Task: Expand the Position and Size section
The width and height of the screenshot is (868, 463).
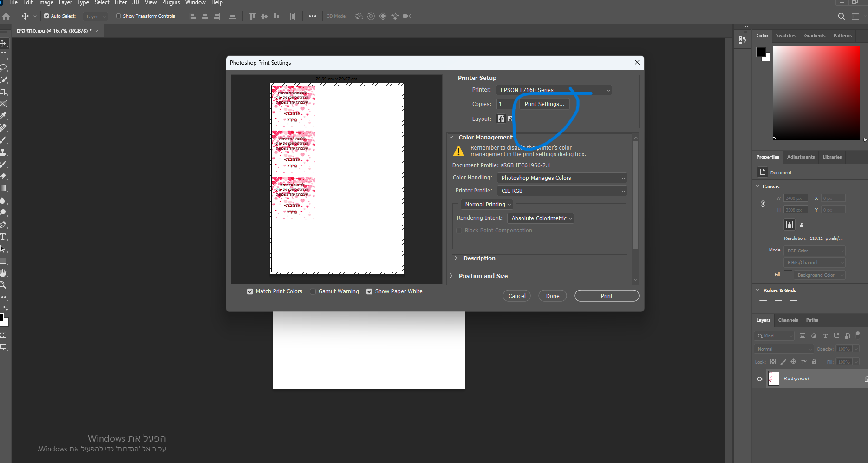Action: 451,276
